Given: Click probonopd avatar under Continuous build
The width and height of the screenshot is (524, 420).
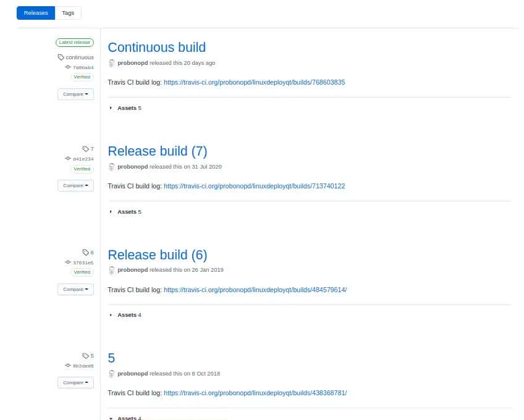Looking at the screenshot, I should (112, 63).
